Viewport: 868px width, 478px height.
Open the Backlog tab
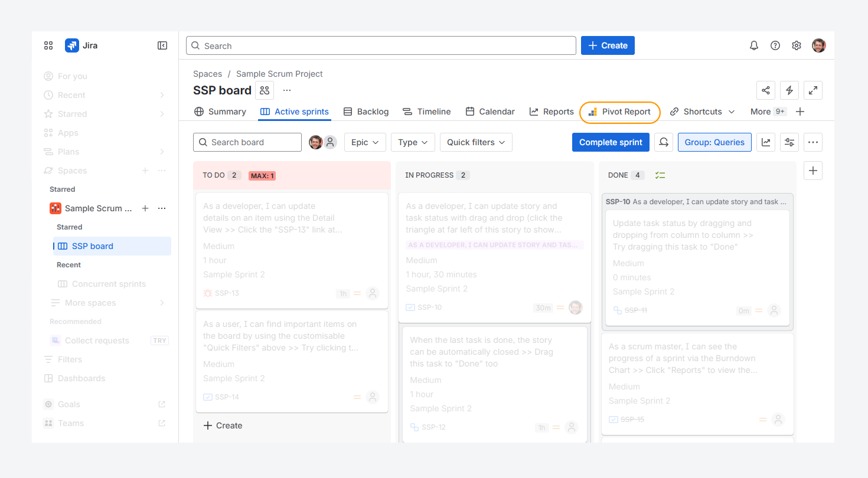click(x=366, y=112)
